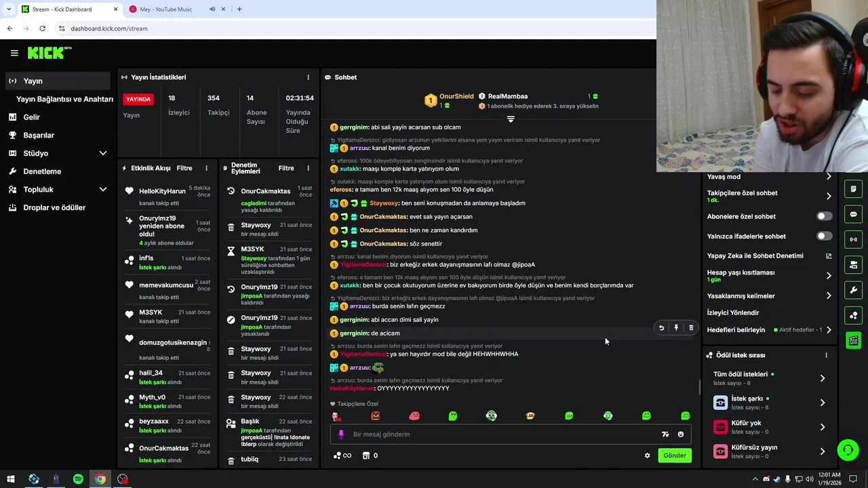Open the channel points icon in right sidebar
Viewport: 868px width, 488px height.
[x=854, y=315]
